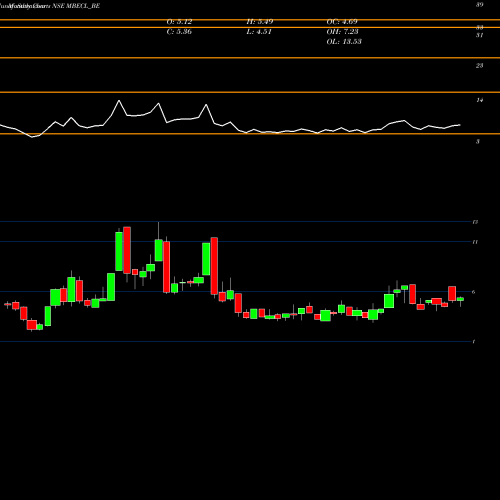The height and width of the screenshot is (500, 500).
Task: Click the last point of the white line
Action: [x=460, y=125]
